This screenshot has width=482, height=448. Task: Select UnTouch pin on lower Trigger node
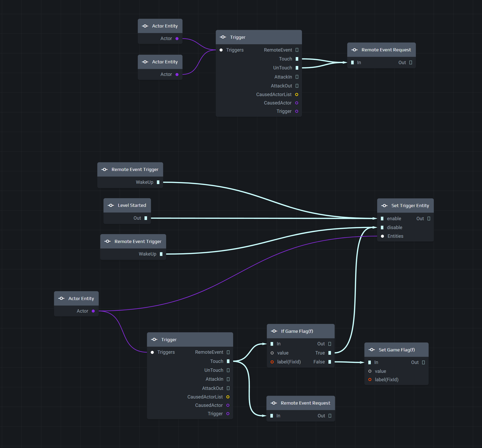click(228, 370)
